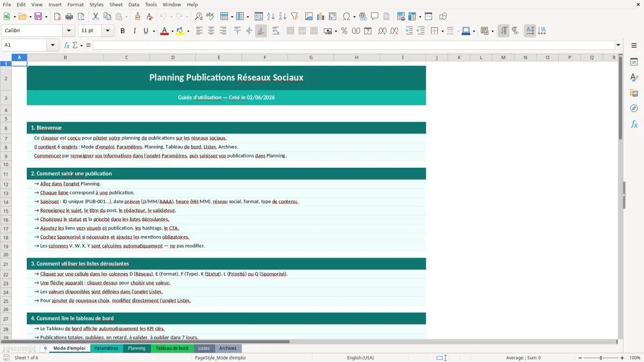Open the Select Function sum dropdown
The image size is (644, 362).
(82, 45)
